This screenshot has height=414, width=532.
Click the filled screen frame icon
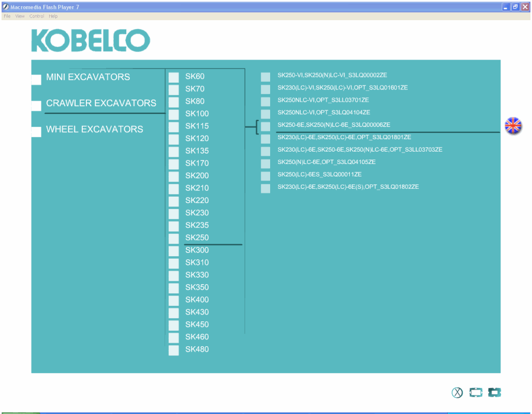coord(494,393)
